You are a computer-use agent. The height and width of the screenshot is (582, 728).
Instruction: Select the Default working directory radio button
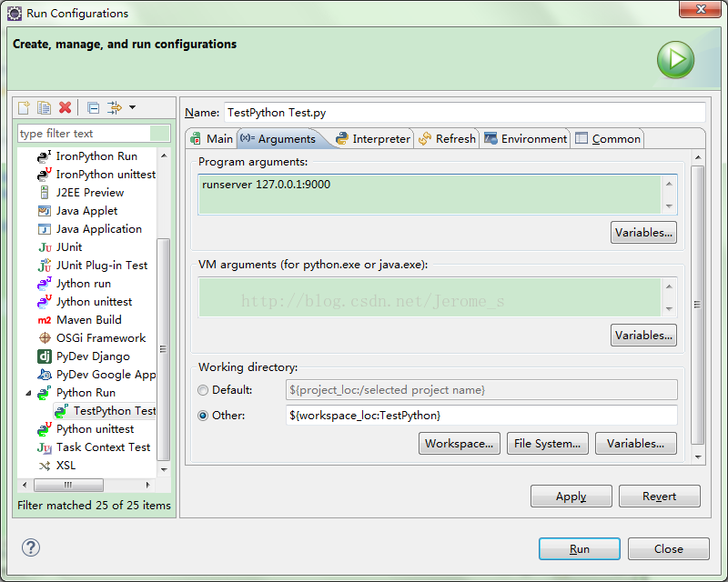click(203, 390)
